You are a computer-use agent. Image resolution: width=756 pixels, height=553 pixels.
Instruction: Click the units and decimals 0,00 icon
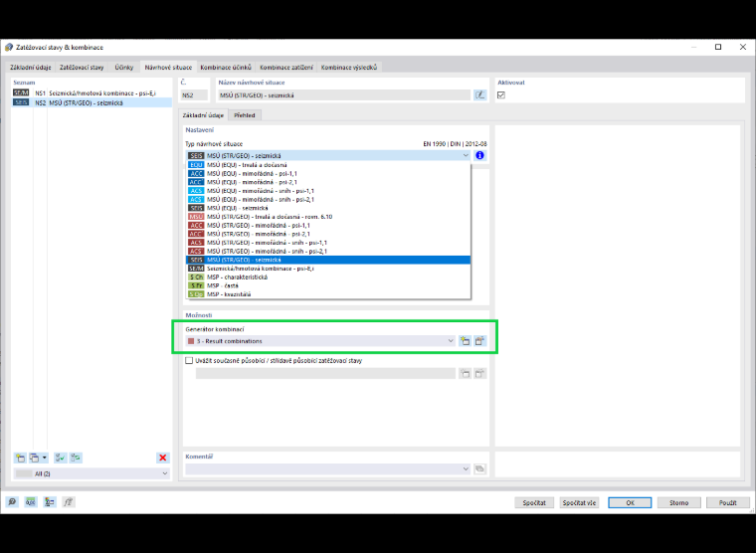31,502
